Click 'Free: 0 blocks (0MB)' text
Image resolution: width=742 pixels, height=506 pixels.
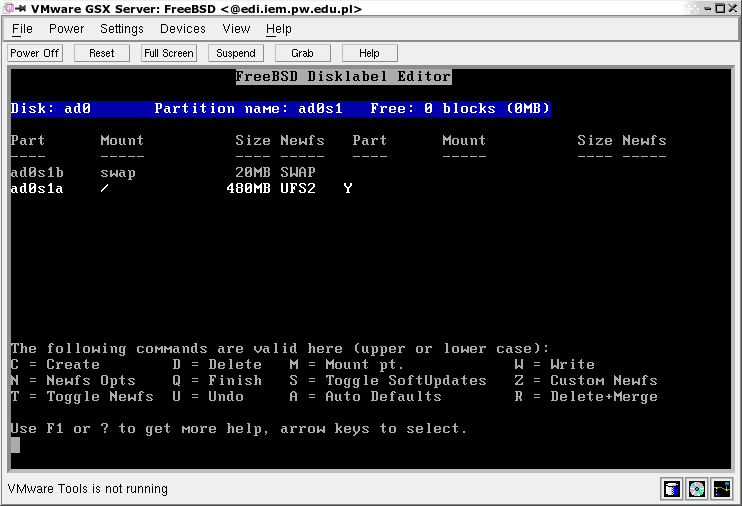pyautogui.click(x=460, y=108)
